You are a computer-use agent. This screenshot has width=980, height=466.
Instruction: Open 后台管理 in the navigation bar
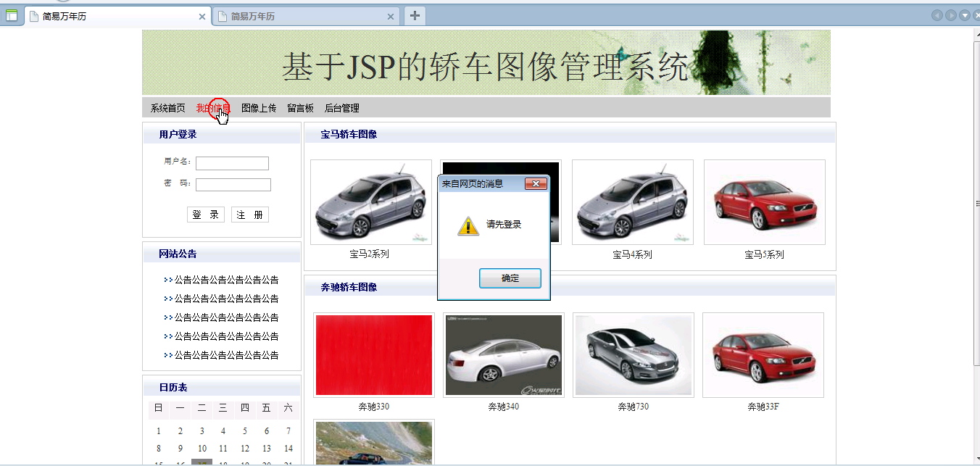coord(342,108)
